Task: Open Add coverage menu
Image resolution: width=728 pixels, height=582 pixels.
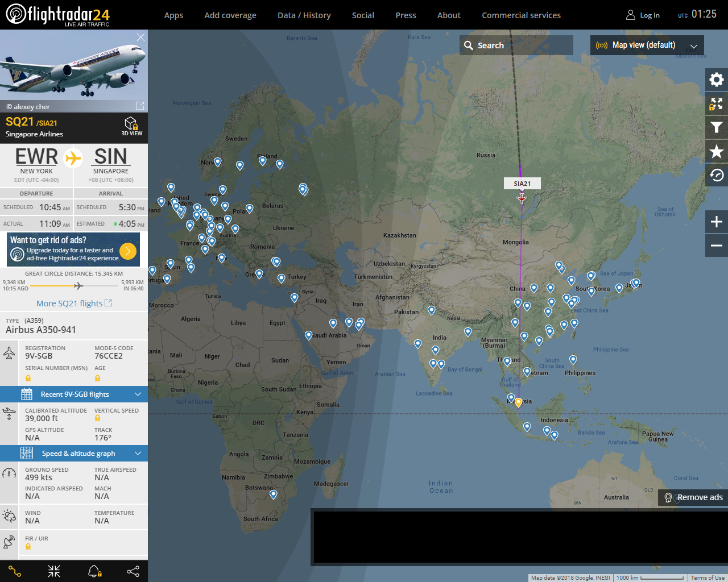Action: pyautogui.click(x=230, y=15)
